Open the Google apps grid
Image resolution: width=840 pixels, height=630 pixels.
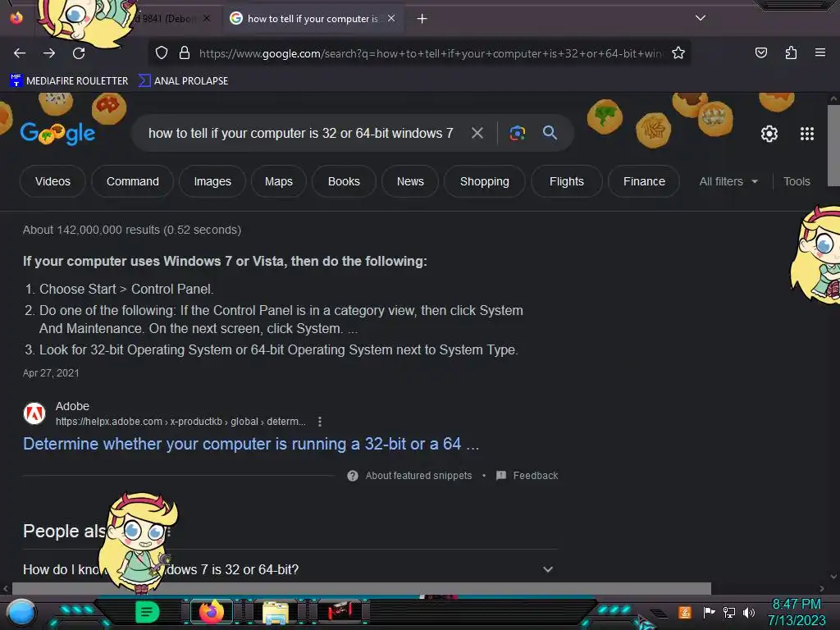pyautogui.click(x=807, y=134)
